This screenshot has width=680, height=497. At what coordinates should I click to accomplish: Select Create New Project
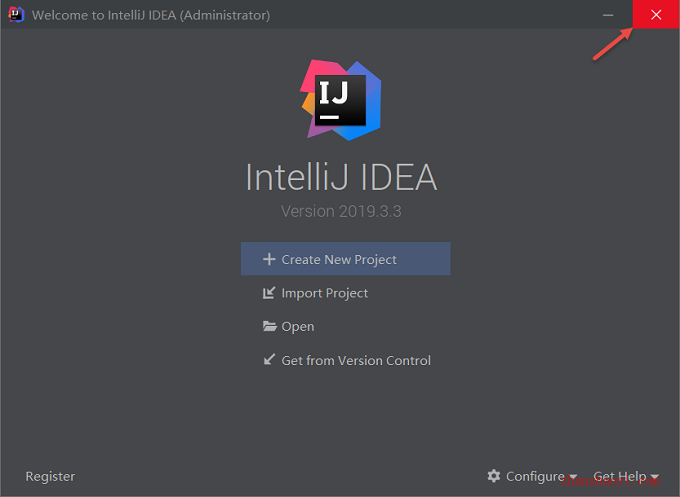(346, 259)
